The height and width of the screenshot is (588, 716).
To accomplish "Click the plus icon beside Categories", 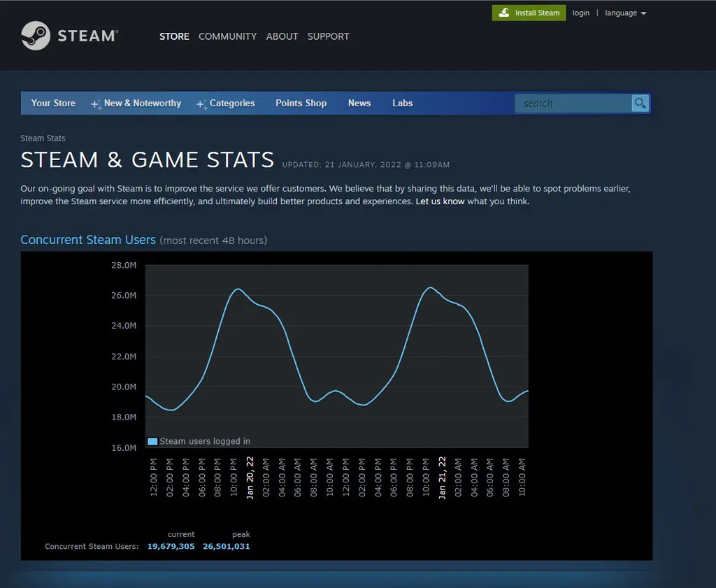I will pos(202,105).
